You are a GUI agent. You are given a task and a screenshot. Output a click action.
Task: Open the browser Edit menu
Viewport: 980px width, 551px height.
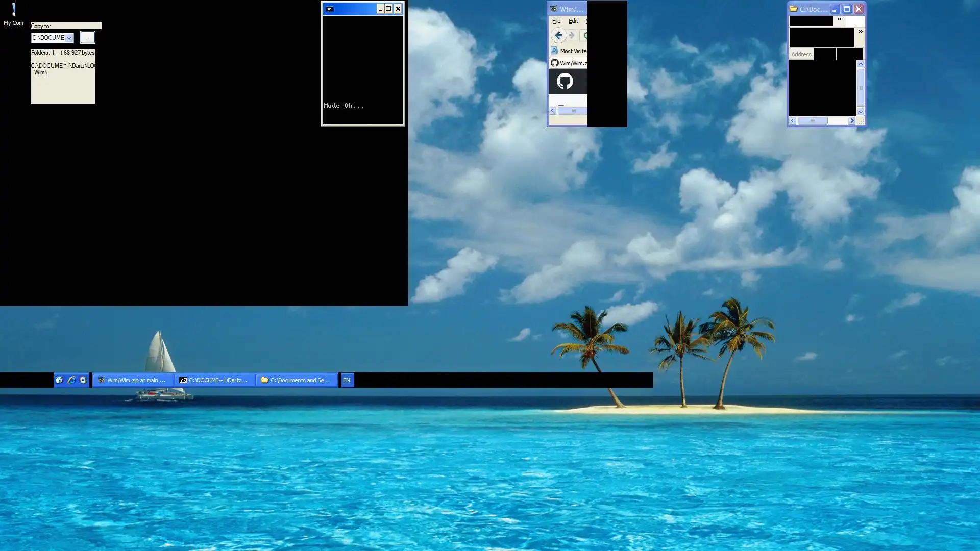point(573,21)
